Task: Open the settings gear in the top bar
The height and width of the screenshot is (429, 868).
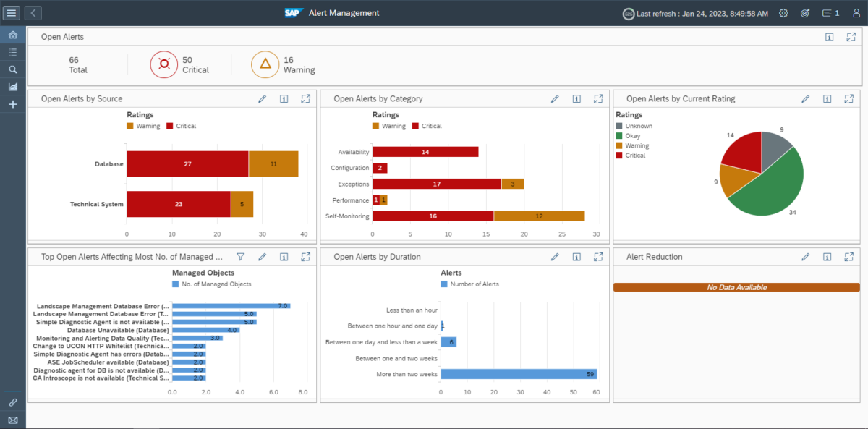Action: [x=783, y=12]
